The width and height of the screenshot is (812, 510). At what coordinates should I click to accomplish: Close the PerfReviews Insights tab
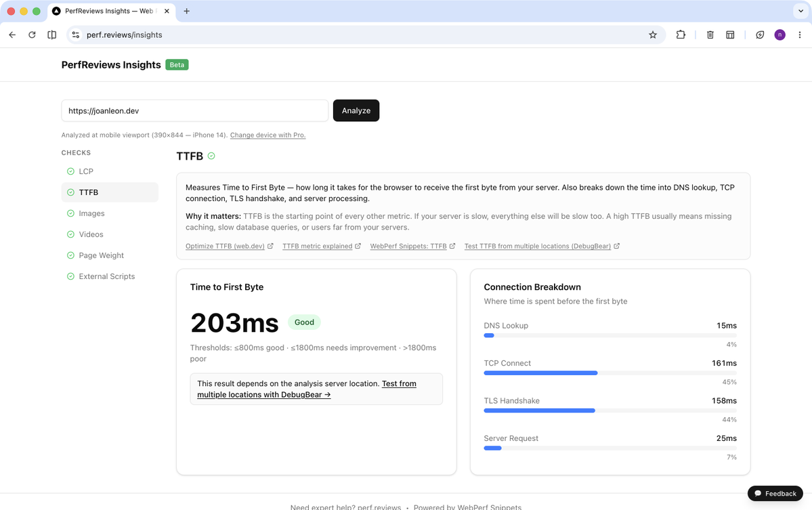[167, 11]
